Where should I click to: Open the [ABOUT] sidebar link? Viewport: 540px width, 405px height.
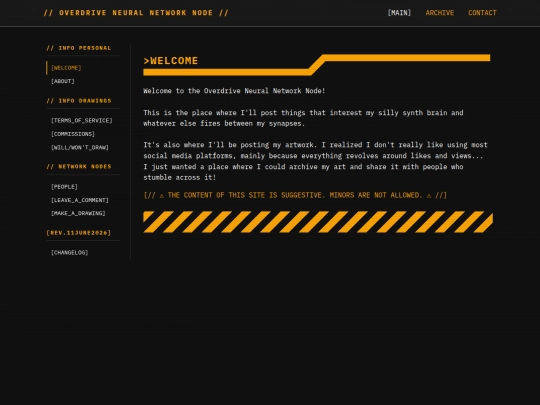pyautogui.click(x=63, y=81)
